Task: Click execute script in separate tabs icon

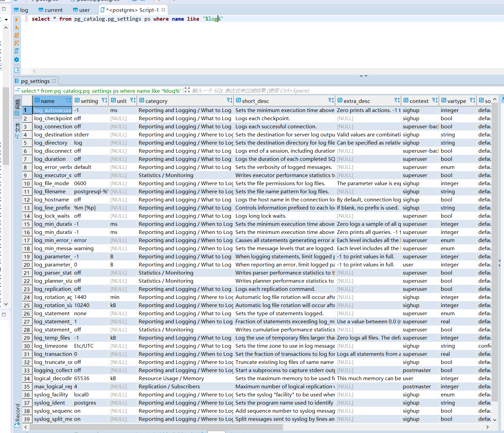Action: tap(17, 43)
